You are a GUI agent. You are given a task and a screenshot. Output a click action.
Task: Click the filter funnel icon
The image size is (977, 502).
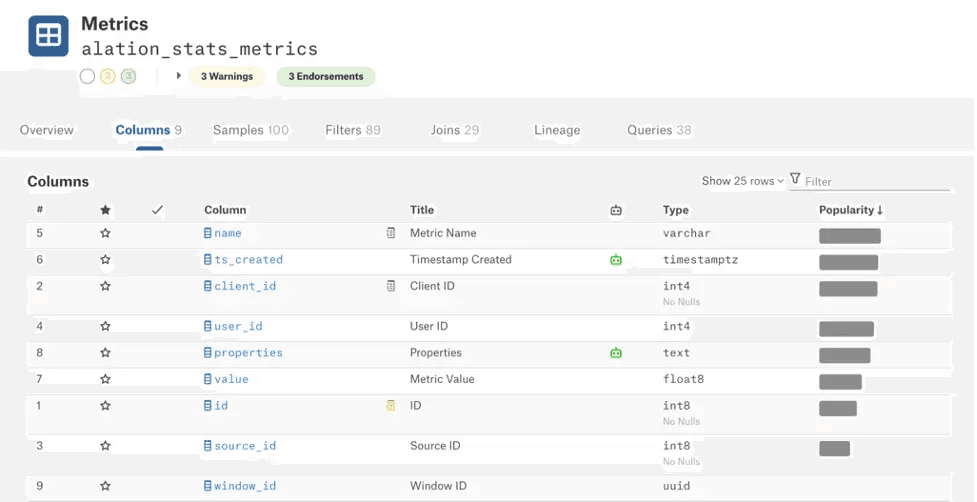[795, 179]
